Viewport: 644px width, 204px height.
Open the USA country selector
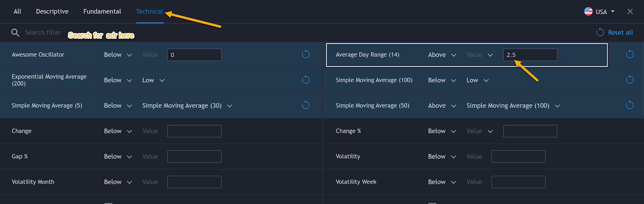pos(599,12)
